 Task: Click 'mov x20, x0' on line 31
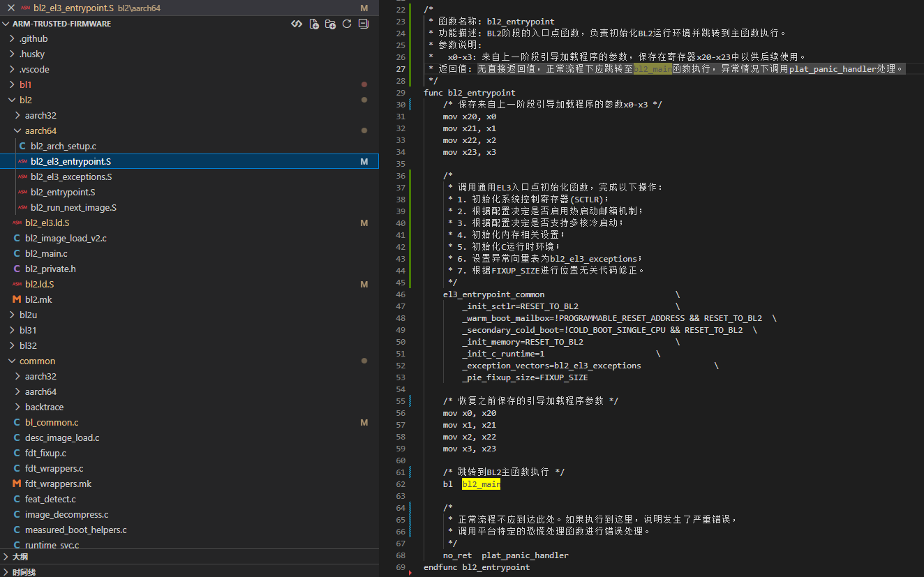(x=470, y=117)
